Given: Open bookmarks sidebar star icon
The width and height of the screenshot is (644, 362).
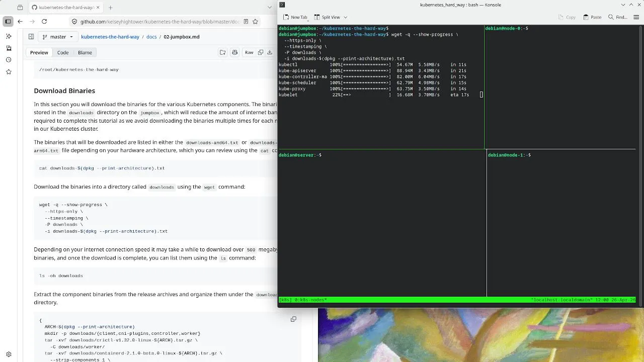Looking at the screenshot, I should click(x=9, y=72).
